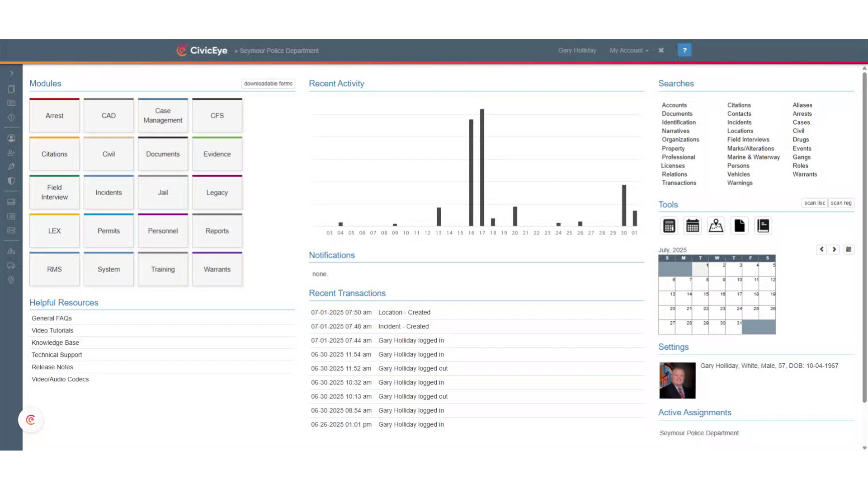The image size is (868, 488).
Task: Click the CivicEye logo in header
Action: pos(202,50)
